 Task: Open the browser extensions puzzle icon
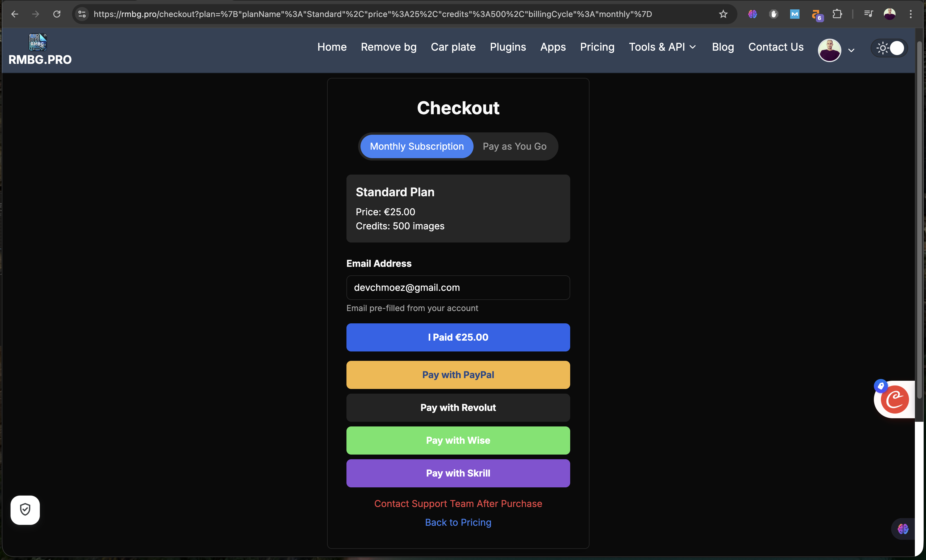[x=837, y=14]
